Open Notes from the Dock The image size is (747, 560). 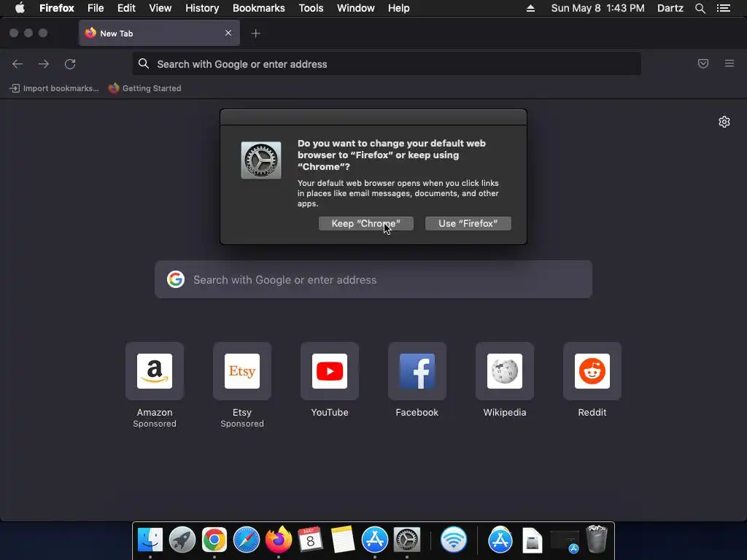coord(343,540)
